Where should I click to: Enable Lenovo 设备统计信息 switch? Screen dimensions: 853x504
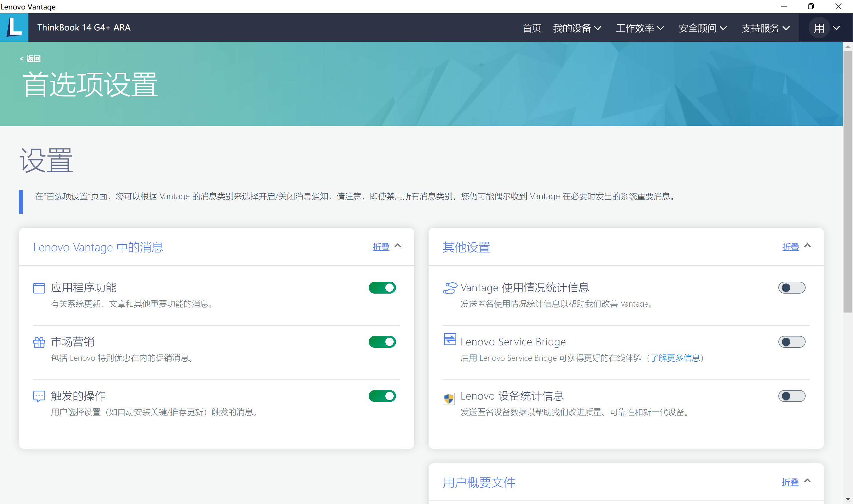tap(792, 396)
